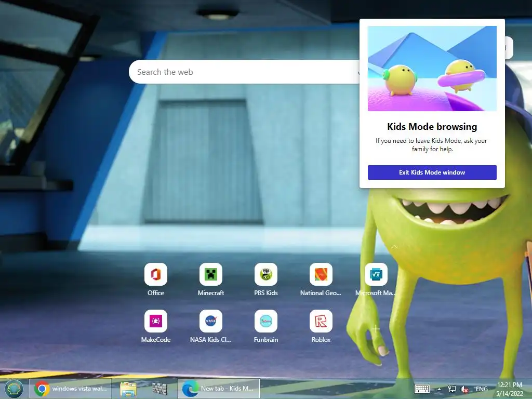Open the PBS Kids quick link
Viewport: 532px width, 399px height.
coord(265,274)
